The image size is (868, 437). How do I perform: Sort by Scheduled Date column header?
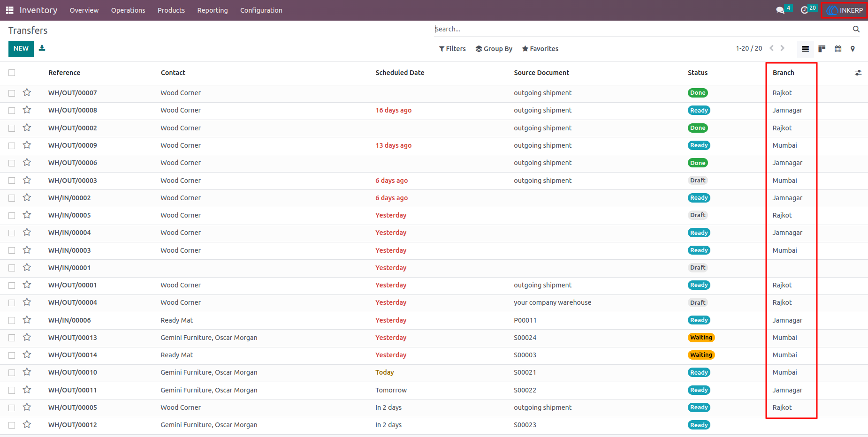[400, 73]
